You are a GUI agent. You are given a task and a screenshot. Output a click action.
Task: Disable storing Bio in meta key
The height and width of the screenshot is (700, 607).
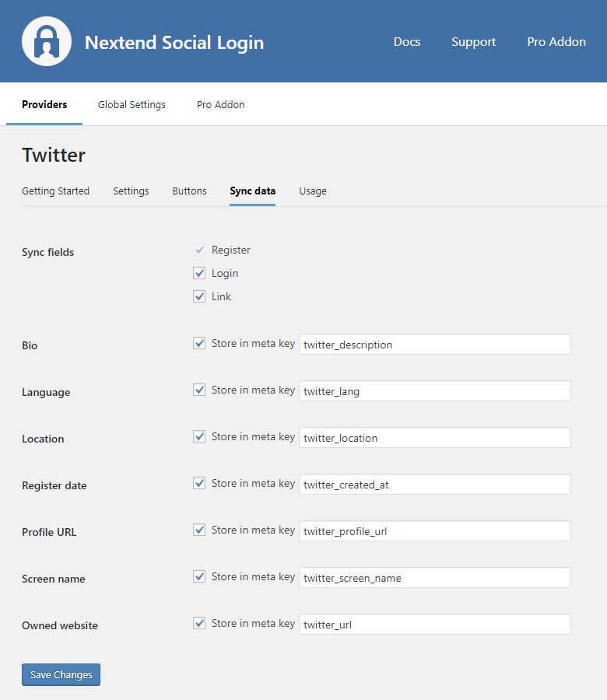(199, 344)
